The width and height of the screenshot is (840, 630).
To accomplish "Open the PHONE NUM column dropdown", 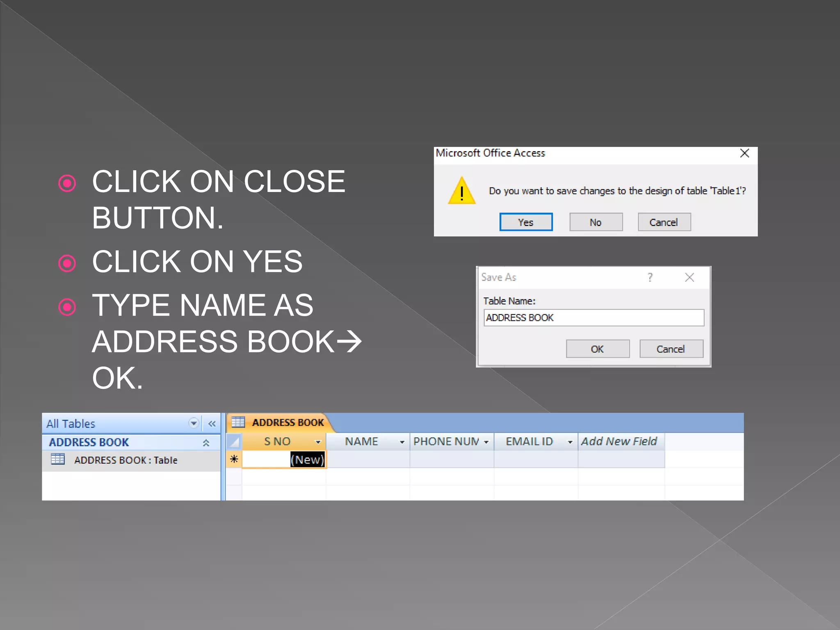I will click(486, 442).
